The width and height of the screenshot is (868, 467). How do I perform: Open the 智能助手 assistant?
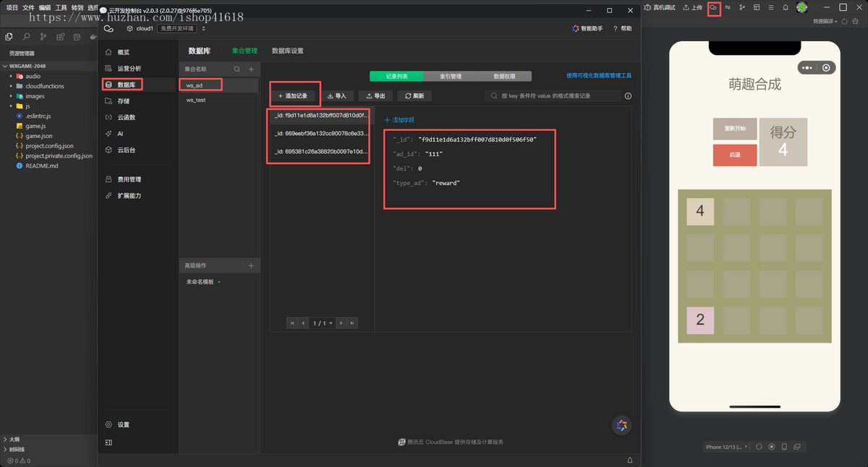[587, 29]
